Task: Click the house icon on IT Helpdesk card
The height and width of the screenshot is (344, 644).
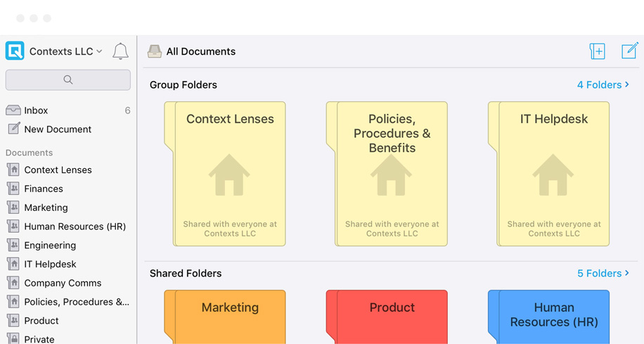Action: tap(553, 174)
